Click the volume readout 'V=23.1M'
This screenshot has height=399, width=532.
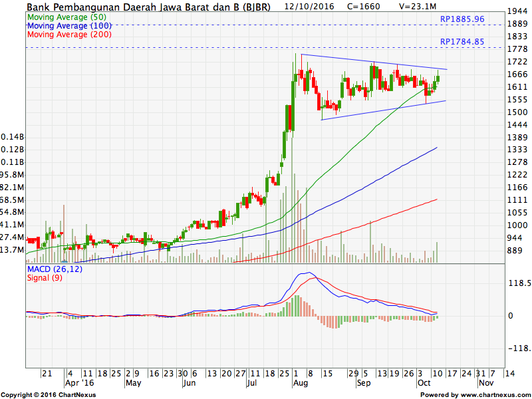418,7
